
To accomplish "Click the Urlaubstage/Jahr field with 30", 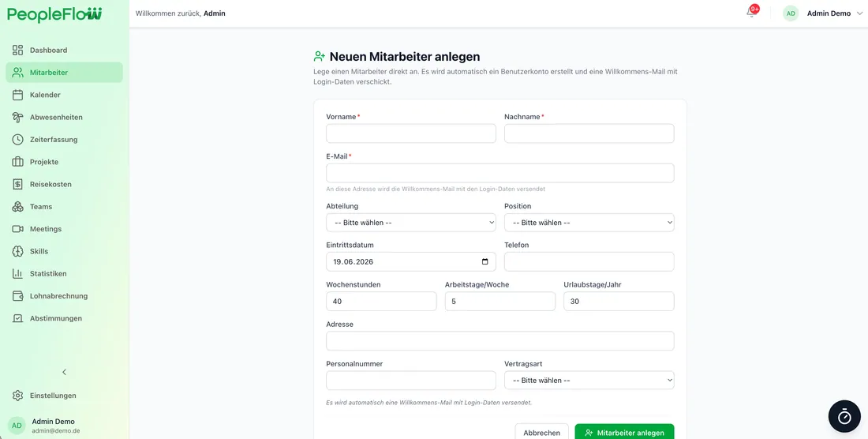I will pyautogui.click(x=619, y=301).
